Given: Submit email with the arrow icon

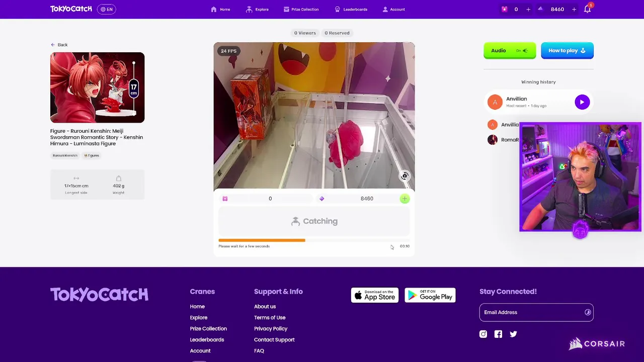Looking at the screenshot, I should click(x=588, y=312).
